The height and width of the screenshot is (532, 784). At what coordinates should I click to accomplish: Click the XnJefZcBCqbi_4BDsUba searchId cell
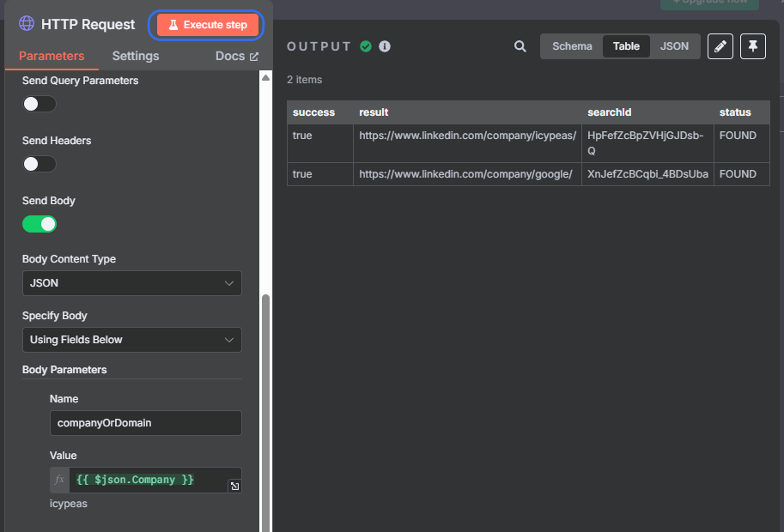(647, 174)
